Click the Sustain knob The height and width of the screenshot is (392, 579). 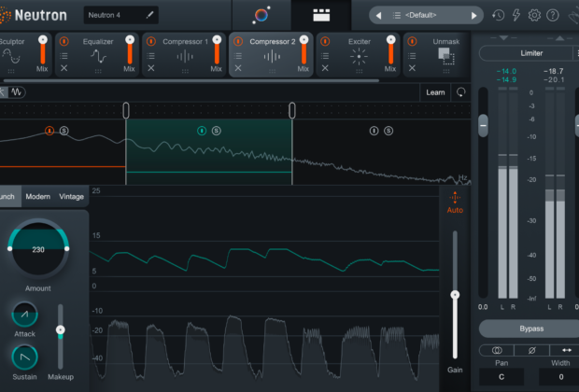tap(24, 357)
